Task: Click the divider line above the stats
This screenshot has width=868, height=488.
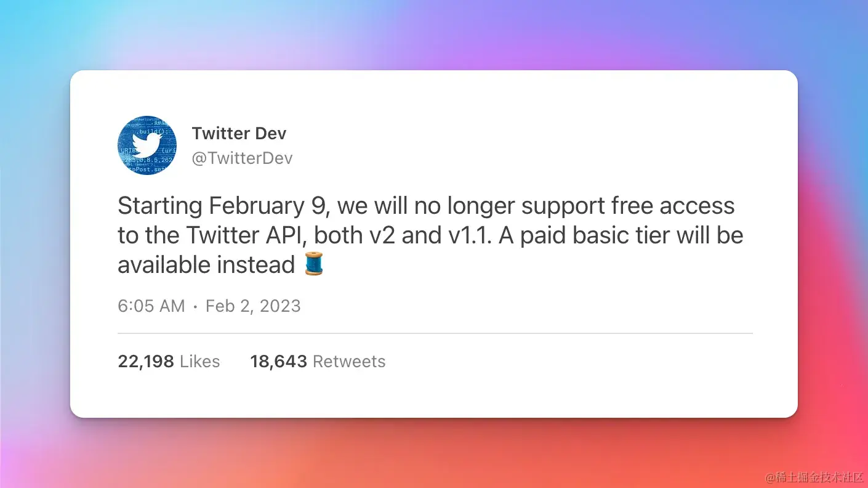Action: (435, 333)
